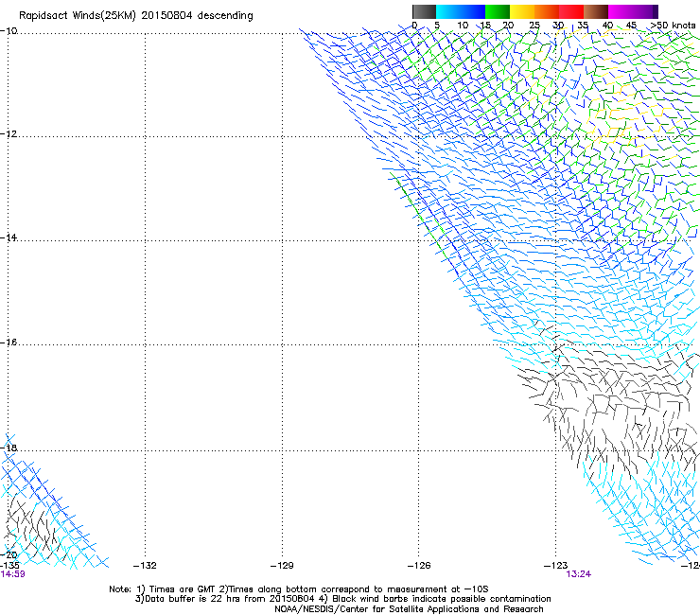Click the '>50 knots' legend label
This screenshot has width=700, height=615.
click(x=673, y=26)
